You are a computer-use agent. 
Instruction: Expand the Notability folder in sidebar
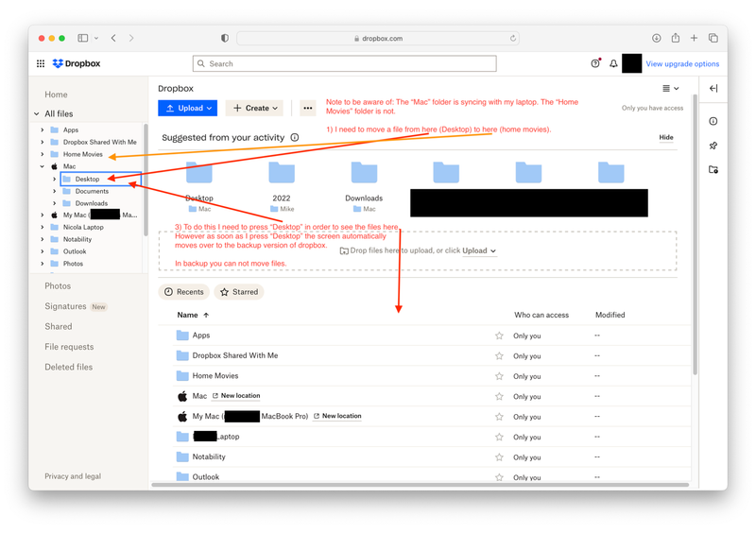point(43,239)
